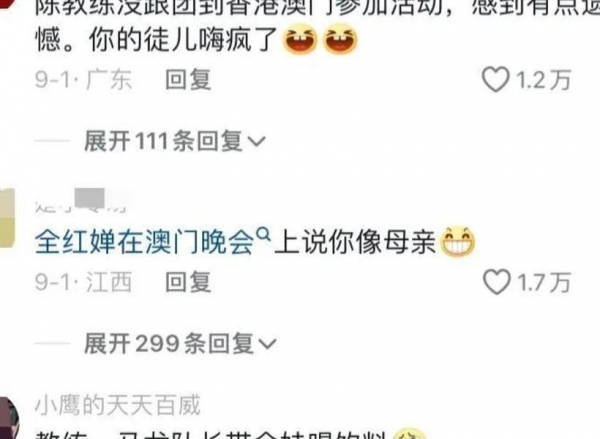Click the chevron next to 展开111条回复

point(256,142)
